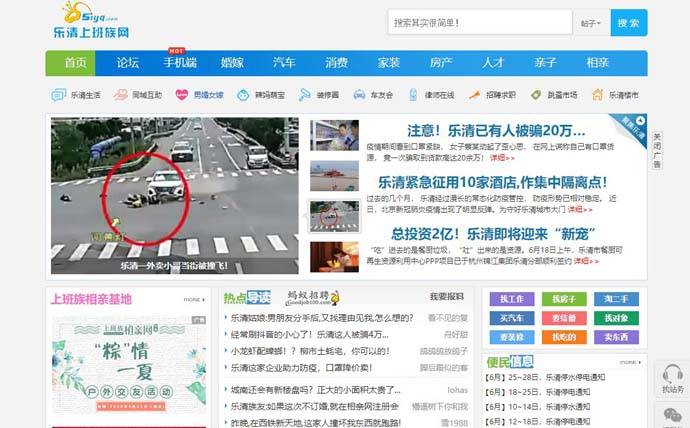Open the 亲子 navigation tab
This screenshot has height=428, width=690.
[545, 63]
